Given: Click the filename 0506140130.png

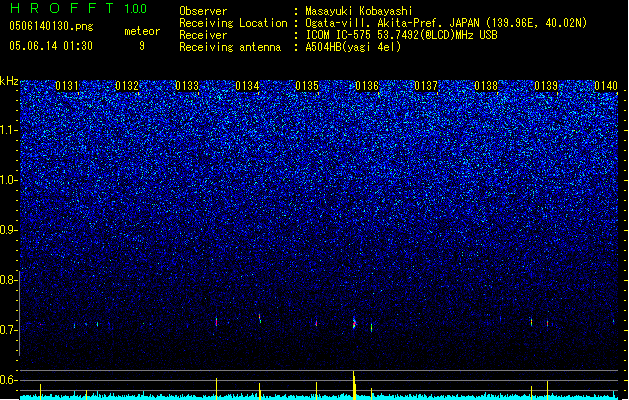Looking at the screenshot, I should [x=51, y=26].
